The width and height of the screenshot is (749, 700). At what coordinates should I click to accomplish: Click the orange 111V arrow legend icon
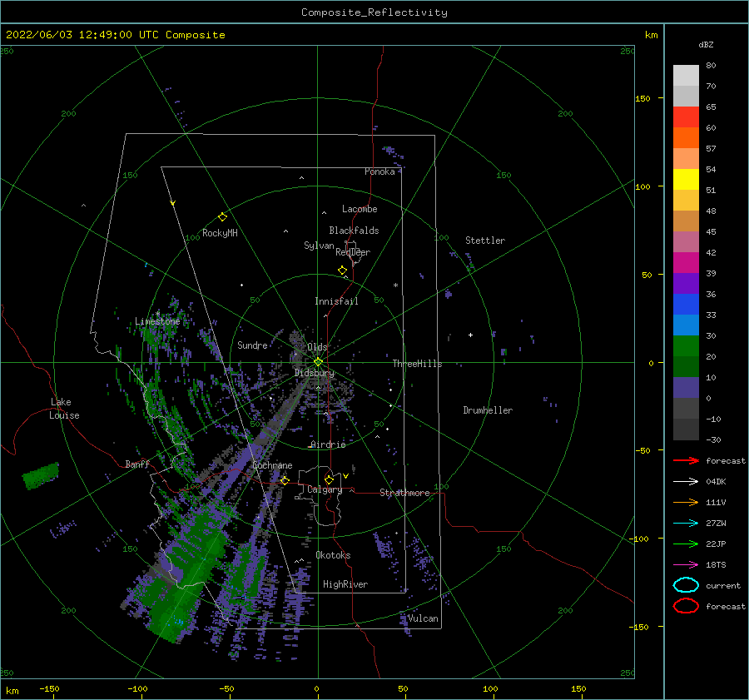[x=686, y=502]
